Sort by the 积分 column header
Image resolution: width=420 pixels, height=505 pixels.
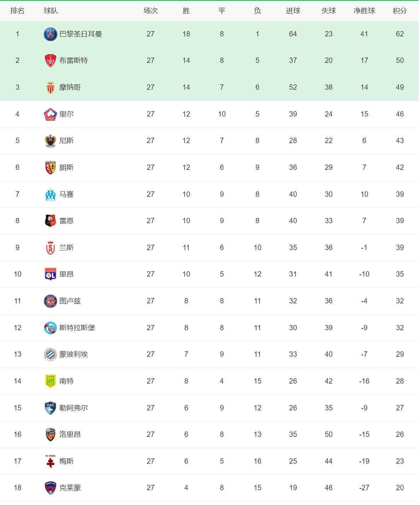click(x=400, y=11)
